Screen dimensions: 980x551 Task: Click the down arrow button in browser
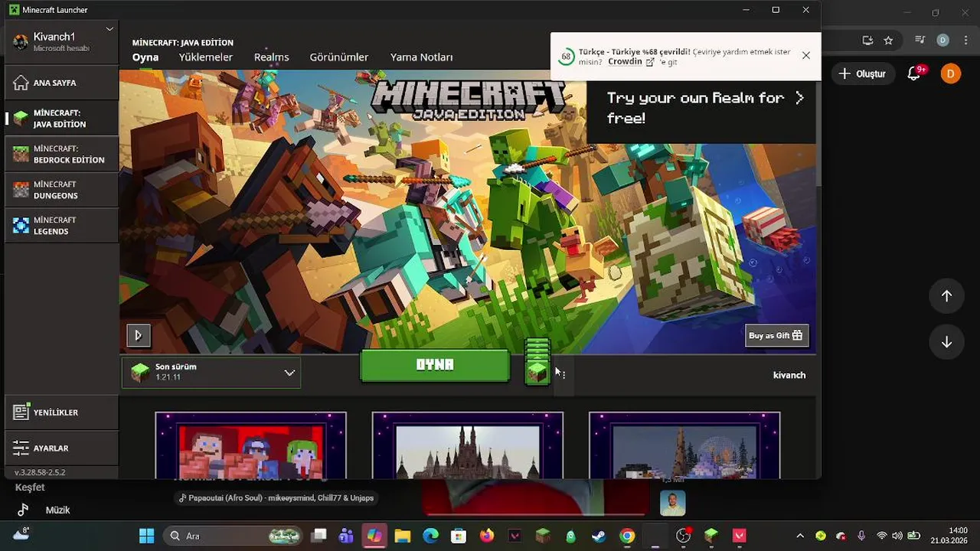(946, 342)
